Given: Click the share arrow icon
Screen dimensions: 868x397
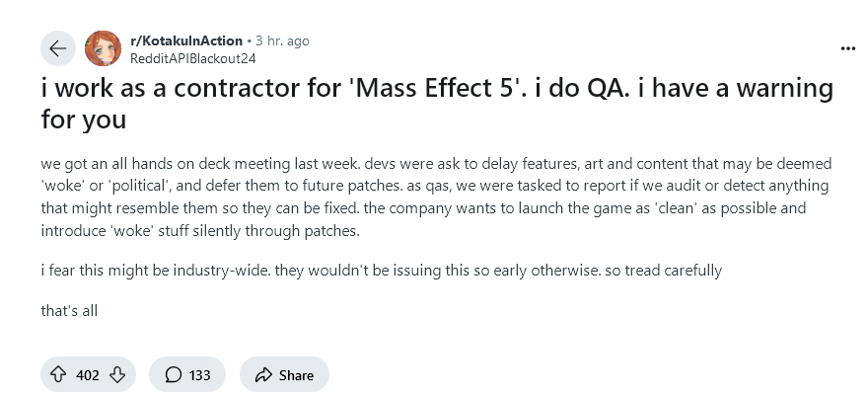Looking at the screenshot, I should pos(263,375).
